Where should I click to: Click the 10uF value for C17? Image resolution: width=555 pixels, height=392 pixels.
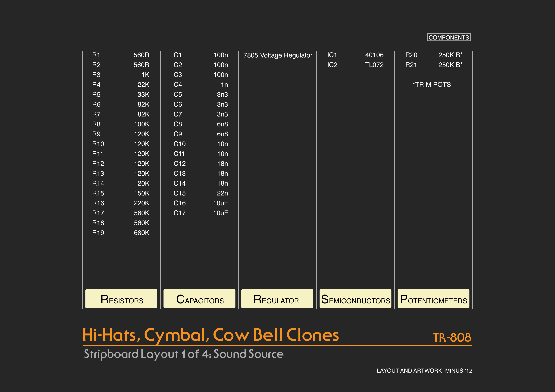220,213
